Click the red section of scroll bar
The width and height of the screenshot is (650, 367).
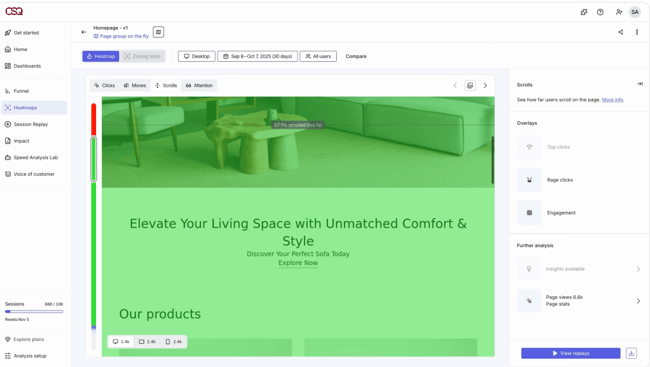94,119
